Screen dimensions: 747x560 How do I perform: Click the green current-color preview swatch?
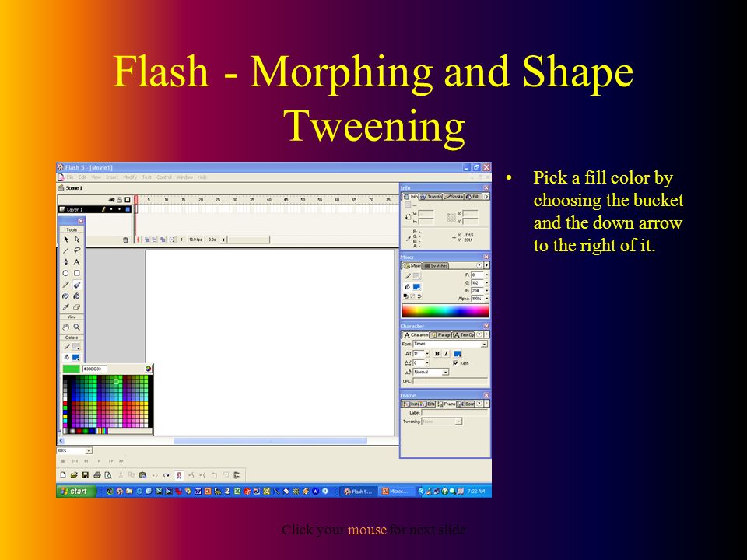[72, 369]
